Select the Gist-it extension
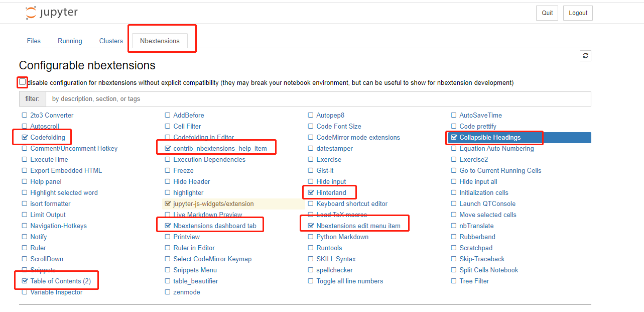This screenshot has height=312, width=644. click(x=325, y=170)
